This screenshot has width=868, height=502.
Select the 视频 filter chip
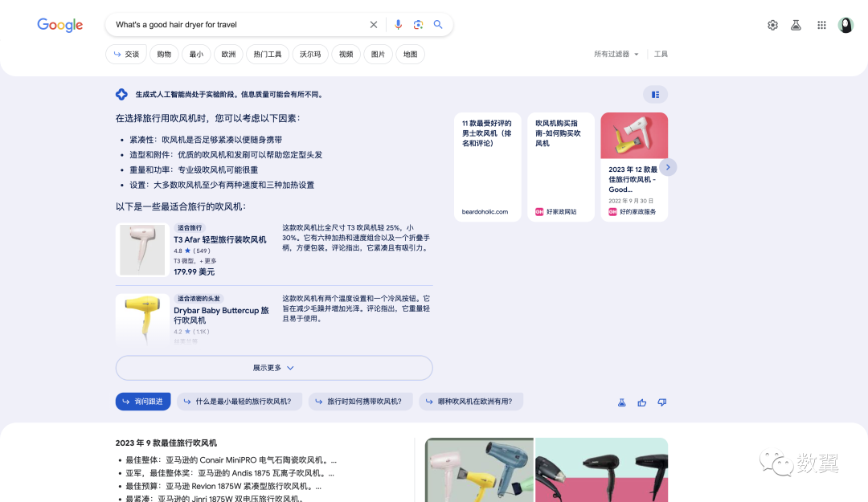pos(346,55)
